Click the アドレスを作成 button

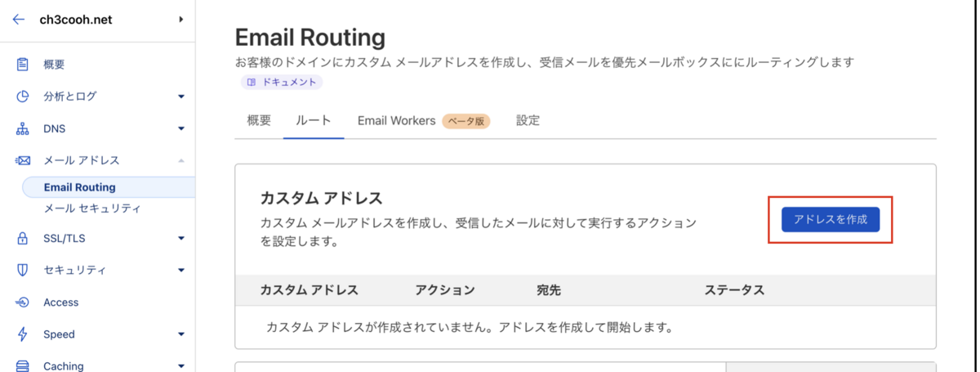pos(831,219)
